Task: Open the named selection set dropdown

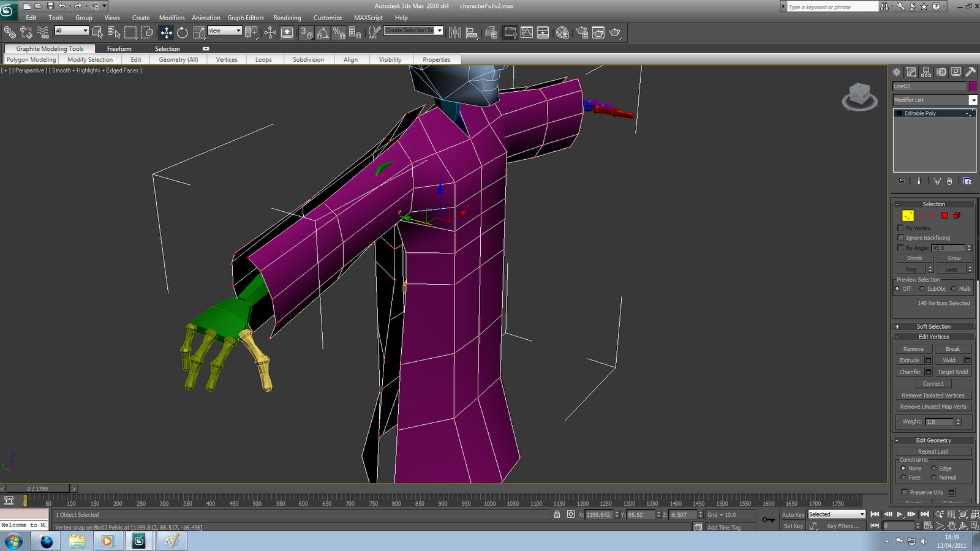Action: 439,30
